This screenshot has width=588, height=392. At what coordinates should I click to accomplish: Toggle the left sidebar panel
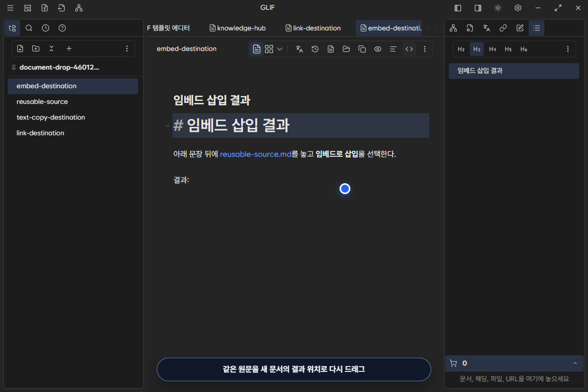(458, 8)
